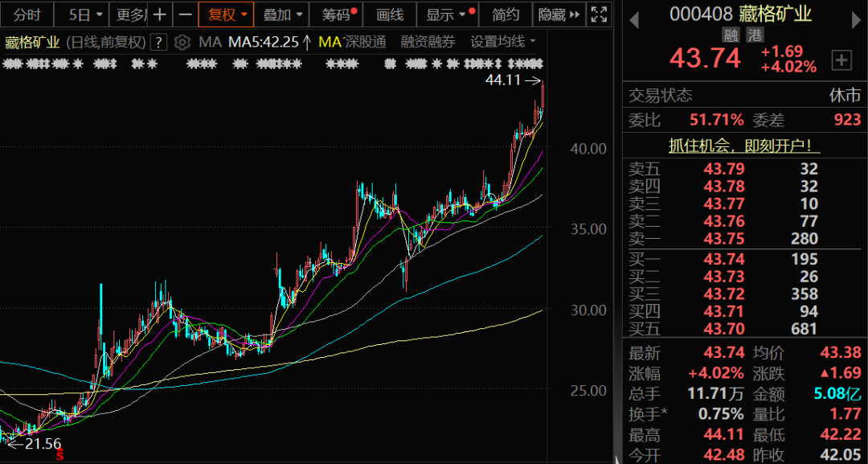868x464 pixels.
Task: Expand the 叠加 overlay dropdown
Action: click(284, 14)
